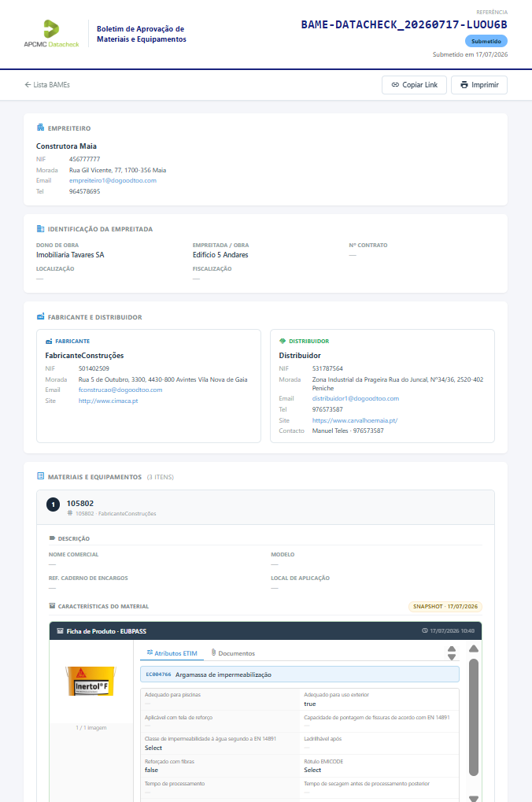Click the product card scrollbar down arrow
The height and width of the screenshot is (802, 532).
click(474, 798)
